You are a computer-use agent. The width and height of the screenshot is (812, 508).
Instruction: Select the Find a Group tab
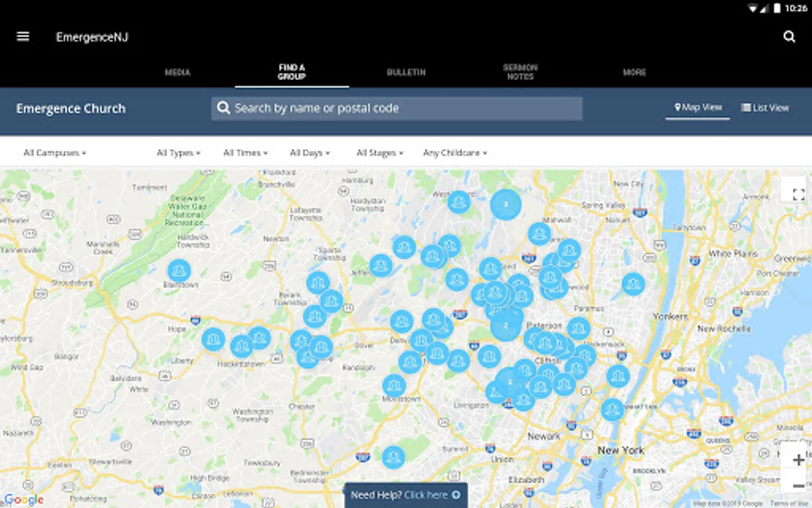292,72
